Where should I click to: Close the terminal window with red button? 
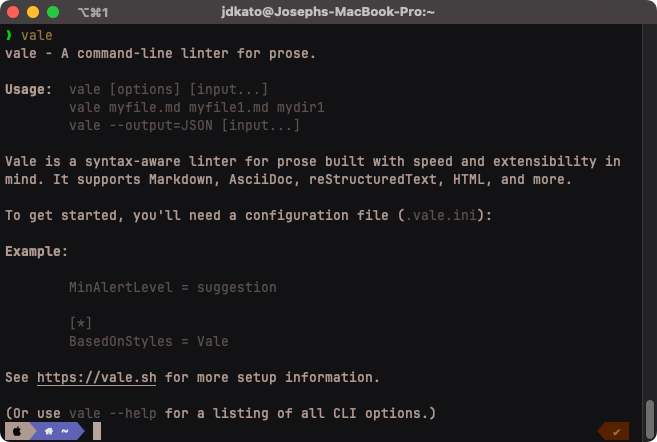click(x=13, y=12)
